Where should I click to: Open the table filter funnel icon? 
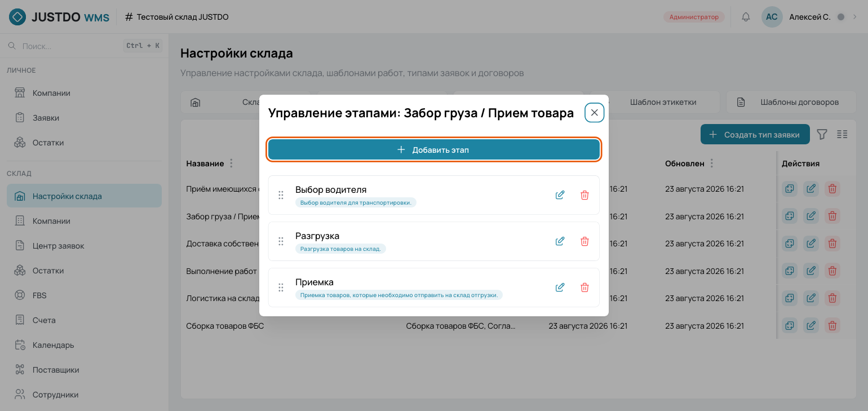pyautogui.click(x=822, y=134)
